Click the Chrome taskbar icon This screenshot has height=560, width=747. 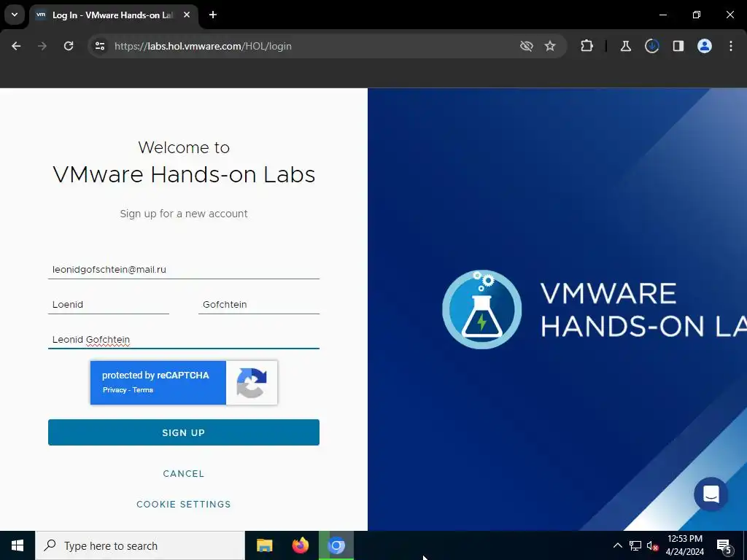(336, 545)
